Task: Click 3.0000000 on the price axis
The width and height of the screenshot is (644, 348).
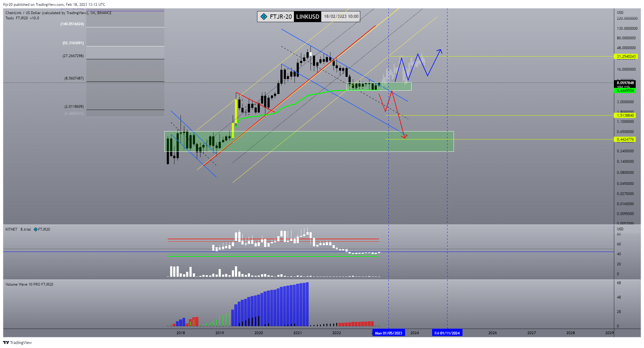Action: [x=625, y=102]
